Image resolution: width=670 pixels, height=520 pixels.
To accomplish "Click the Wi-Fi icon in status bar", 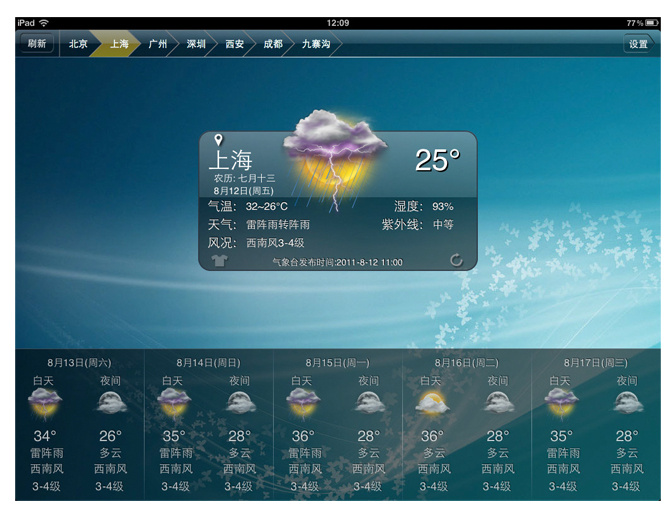I will (x=44, y=23).
